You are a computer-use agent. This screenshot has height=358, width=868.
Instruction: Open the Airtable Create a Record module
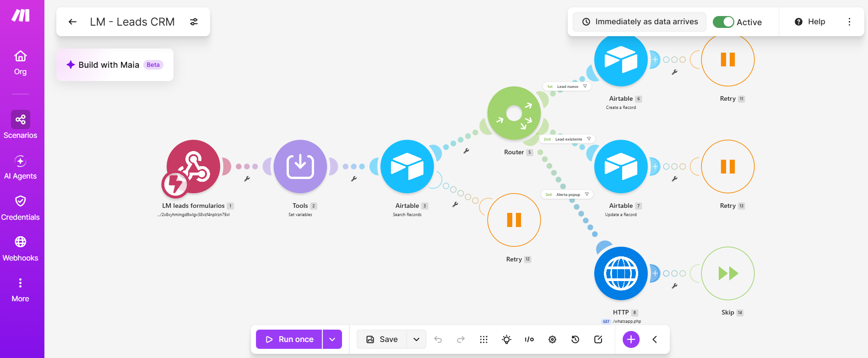(x=621, y=60)
